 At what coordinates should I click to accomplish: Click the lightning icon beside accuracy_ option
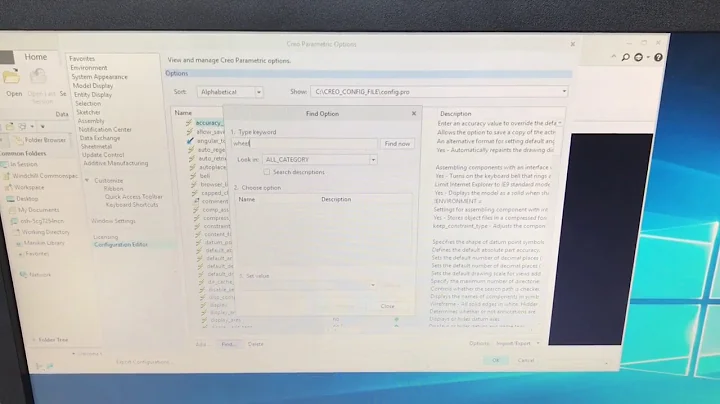[x=189, y=123]
